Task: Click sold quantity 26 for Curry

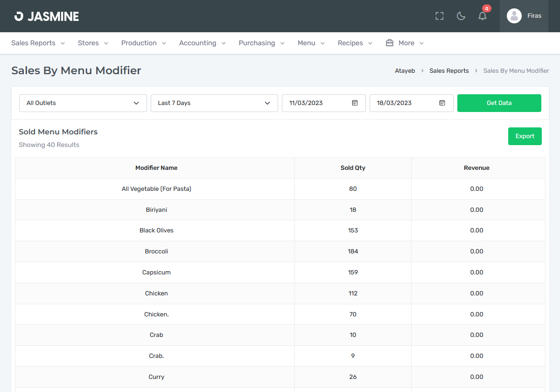Action: tap(353, 377)
